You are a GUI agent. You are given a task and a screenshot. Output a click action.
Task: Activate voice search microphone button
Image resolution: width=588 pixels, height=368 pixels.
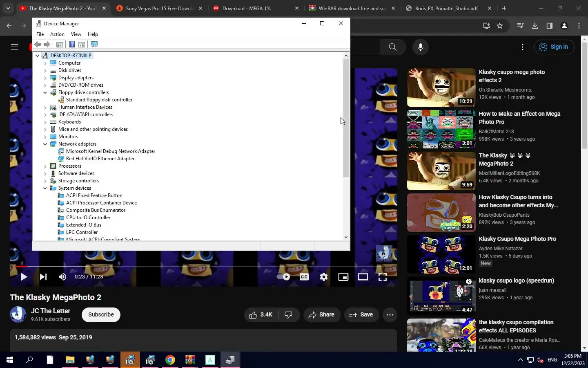pyautogui.click(x=421, y=47)
